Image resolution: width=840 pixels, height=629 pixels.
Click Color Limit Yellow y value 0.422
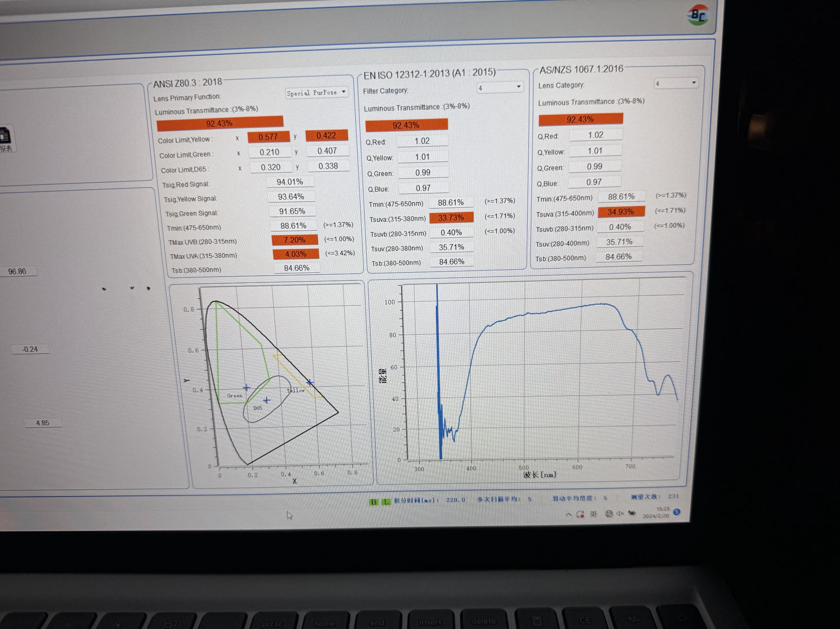[x=326, y=135]
